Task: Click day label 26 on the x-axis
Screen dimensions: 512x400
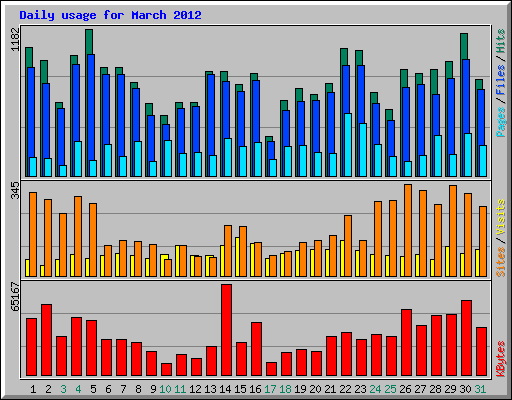Action: [405, 389]
